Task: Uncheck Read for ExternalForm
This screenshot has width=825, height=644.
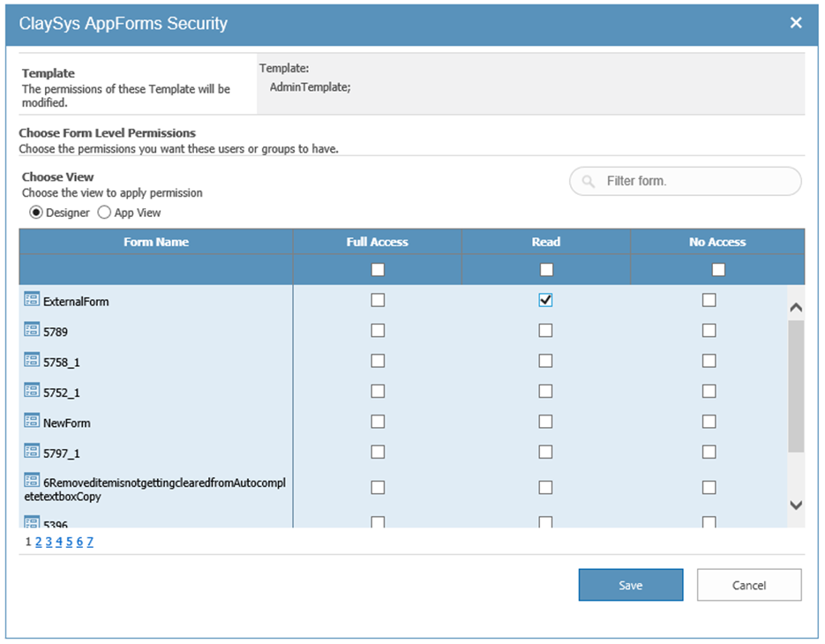Action: point(545,300)
